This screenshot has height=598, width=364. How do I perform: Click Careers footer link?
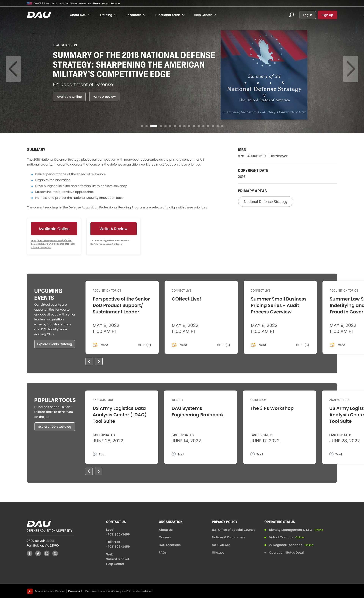click(x=165, y=537)
